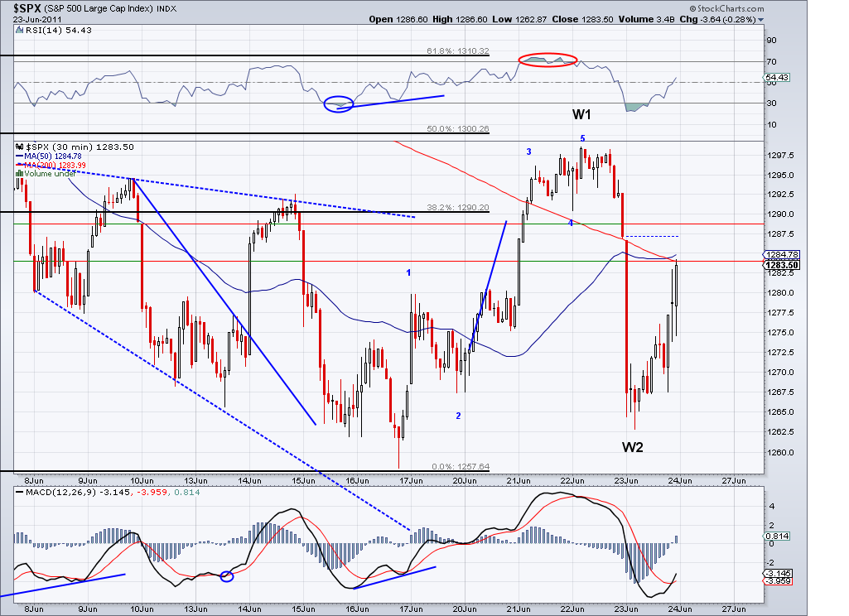This screenshot has height=616, width=849.
Task: Click 17Jun on the price panel date axis
Action: tap(411, 481)
